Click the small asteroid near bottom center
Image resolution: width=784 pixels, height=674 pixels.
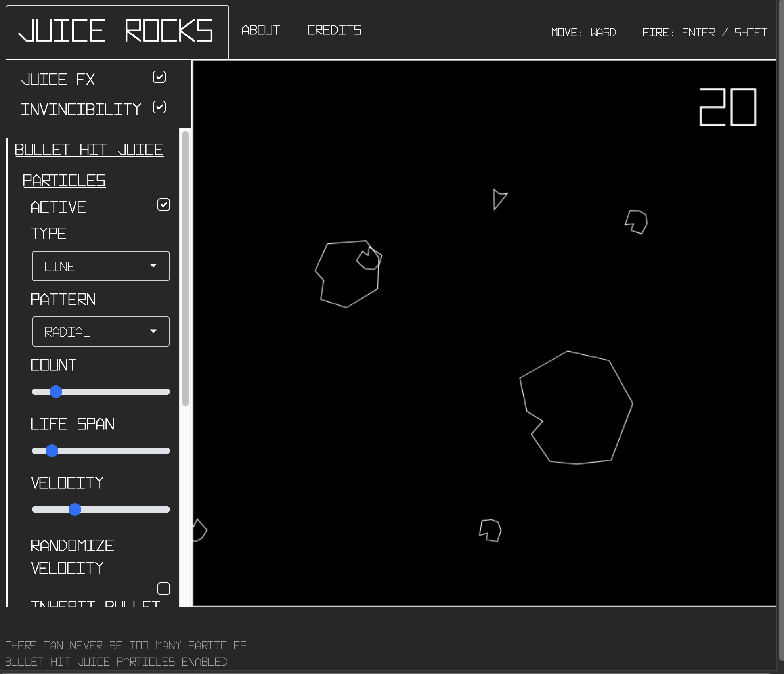pyautogui.click(x=491, y=530)
